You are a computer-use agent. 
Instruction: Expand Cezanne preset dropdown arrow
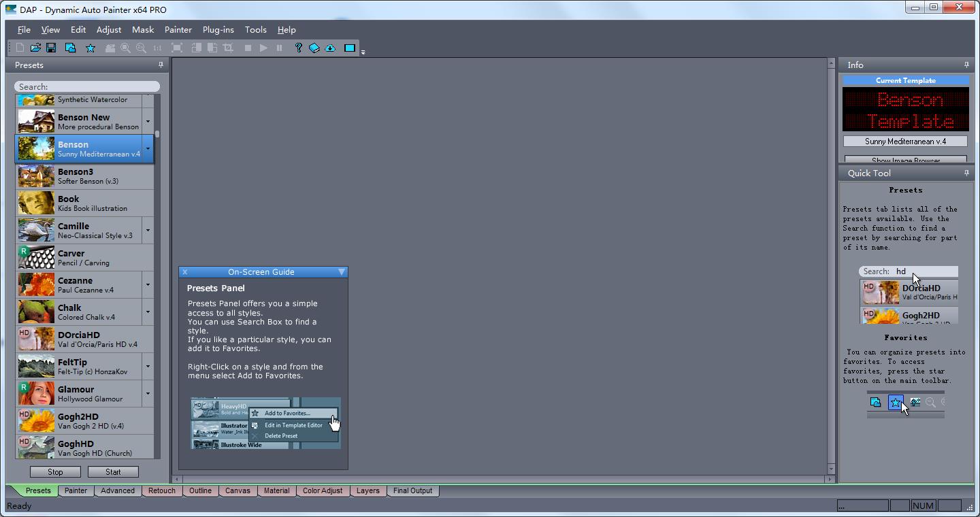click(148, 285)
